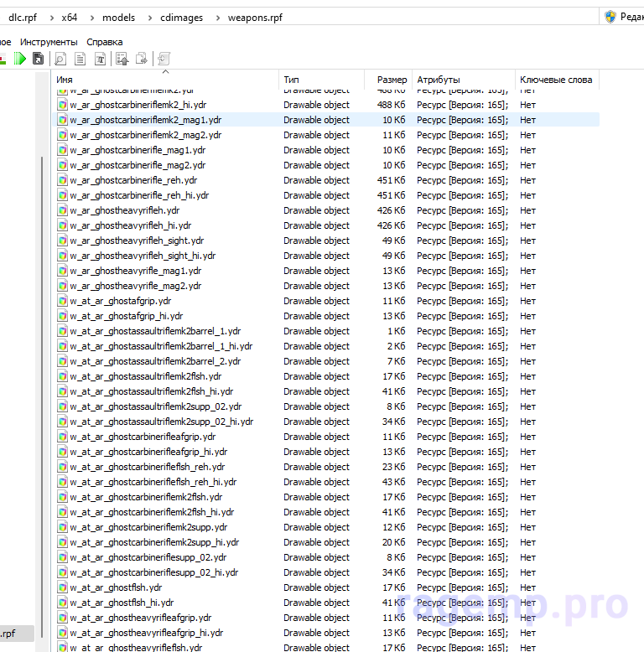This screenshot has width=644, height=652.
Task: Click the copy files with arrow toolbar icon
Action: coord(142,59)
